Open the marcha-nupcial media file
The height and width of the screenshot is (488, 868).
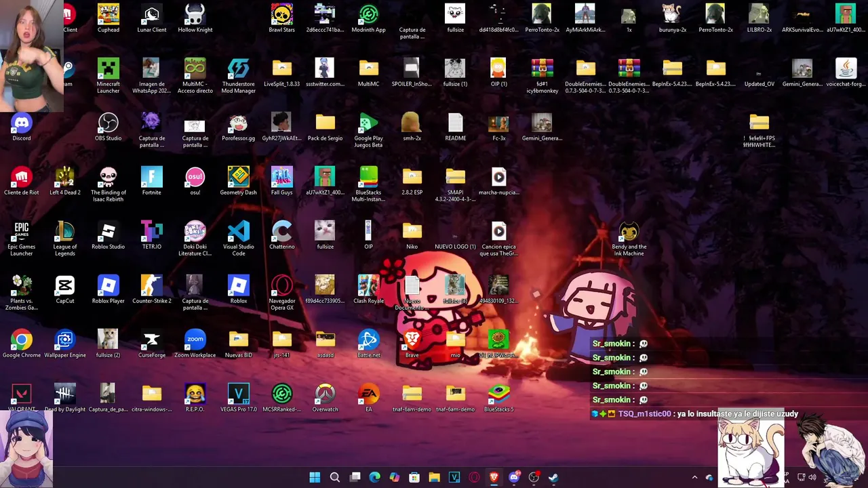click(x=499, y=181)
